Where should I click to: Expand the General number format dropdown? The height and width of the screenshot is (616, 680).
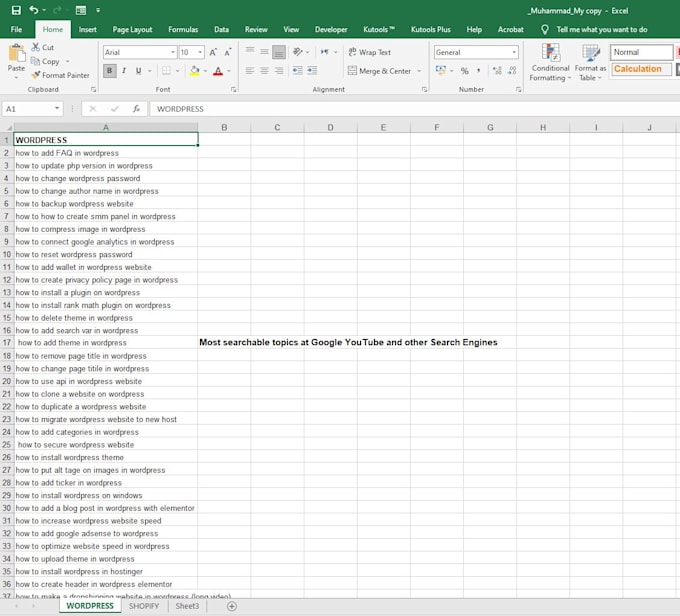coord(514,52)
